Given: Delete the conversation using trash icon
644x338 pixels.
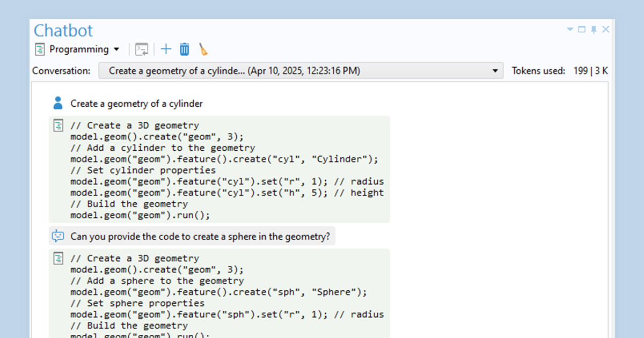Looking at the screenshot, I should click(184, 49).
